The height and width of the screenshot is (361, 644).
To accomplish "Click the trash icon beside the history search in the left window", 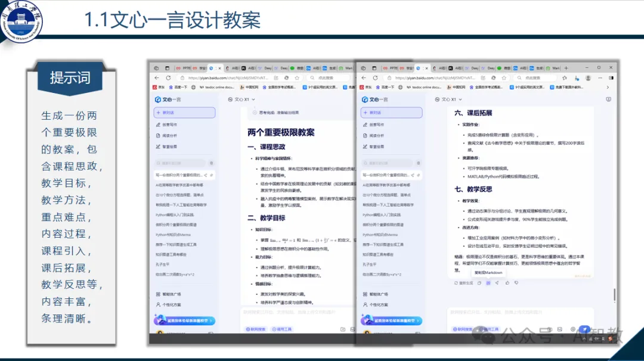I will click(212, 163).
